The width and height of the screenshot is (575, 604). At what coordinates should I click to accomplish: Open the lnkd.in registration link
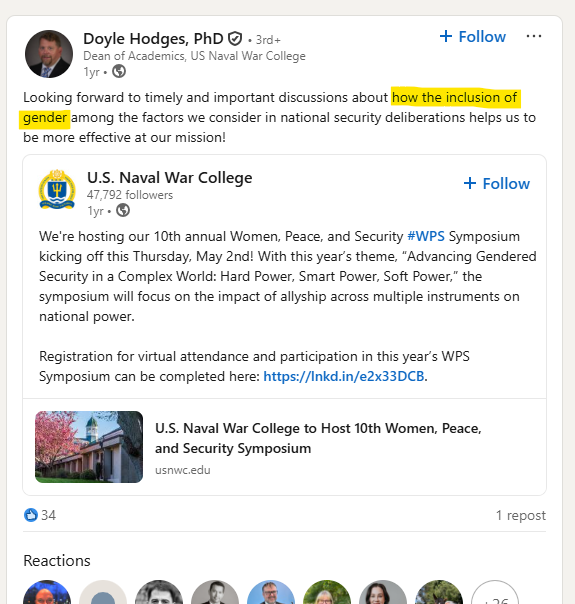(x=344, y=376)
